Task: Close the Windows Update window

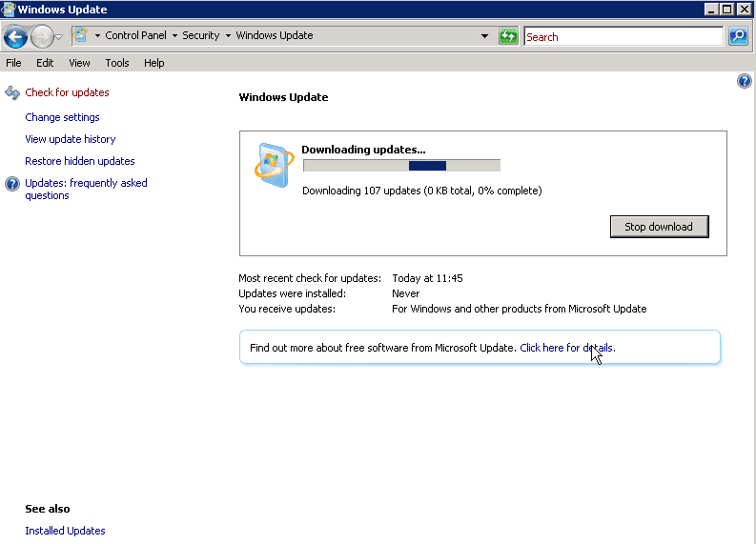Action: coord(745,10)
